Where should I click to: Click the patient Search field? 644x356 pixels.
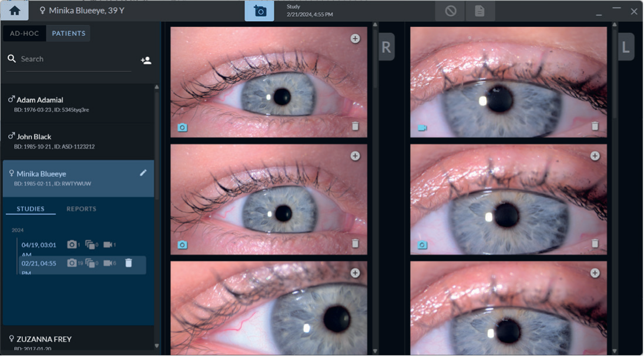[x=69, y=59]
